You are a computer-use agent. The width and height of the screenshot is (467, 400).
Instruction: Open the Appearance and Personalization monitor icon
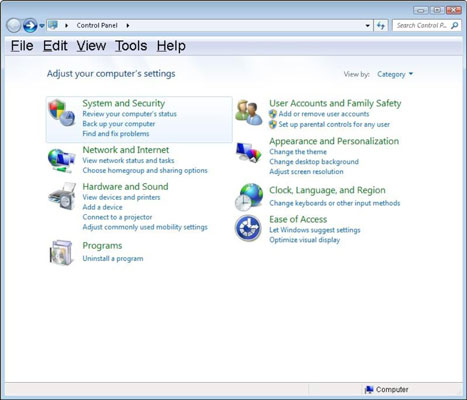click(249, 152)
